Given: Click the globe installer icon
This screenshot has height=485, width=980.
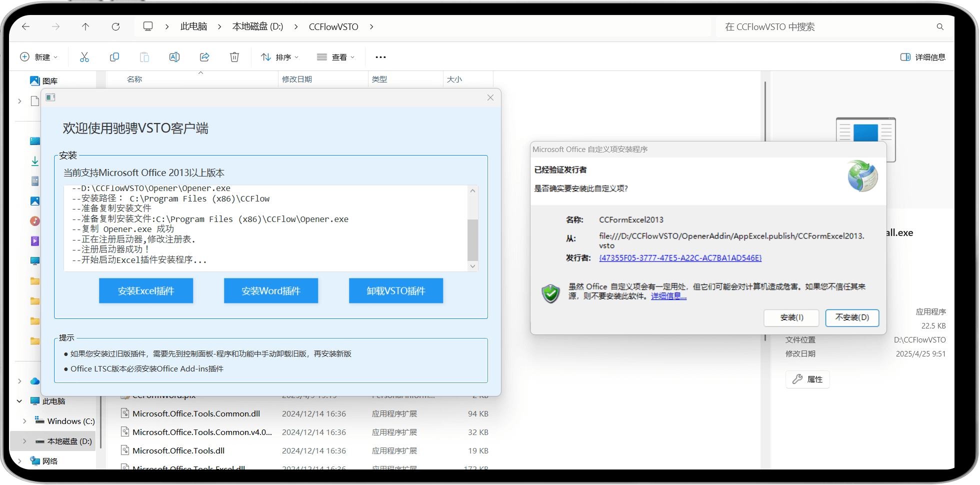Looking at the screenshot, I should [x=862, y=175].
